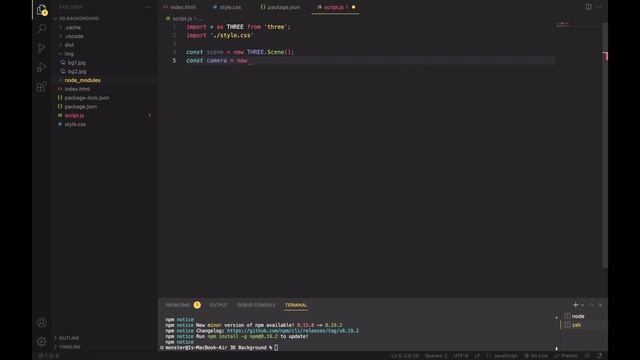Screen dimensions: 640x360
Task: Open package.json from the Explorer tree
Action: coord(80,107)
